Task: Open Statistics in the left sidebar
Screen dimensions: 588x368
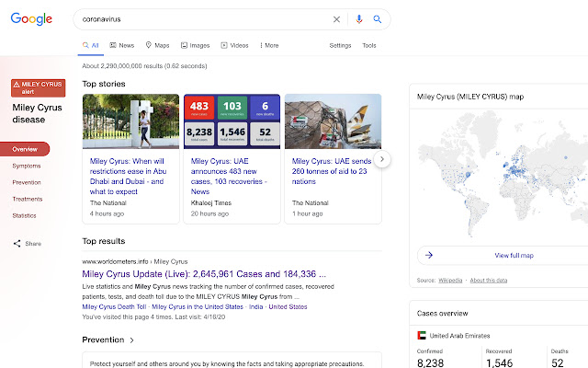Action: 25,215
